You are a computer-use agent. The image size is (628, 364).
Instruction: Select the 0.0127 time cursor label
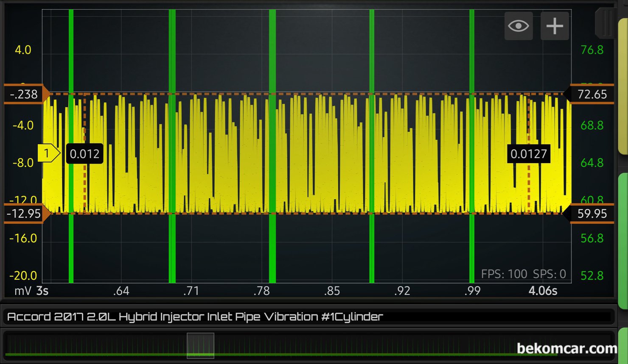[528, 154]
